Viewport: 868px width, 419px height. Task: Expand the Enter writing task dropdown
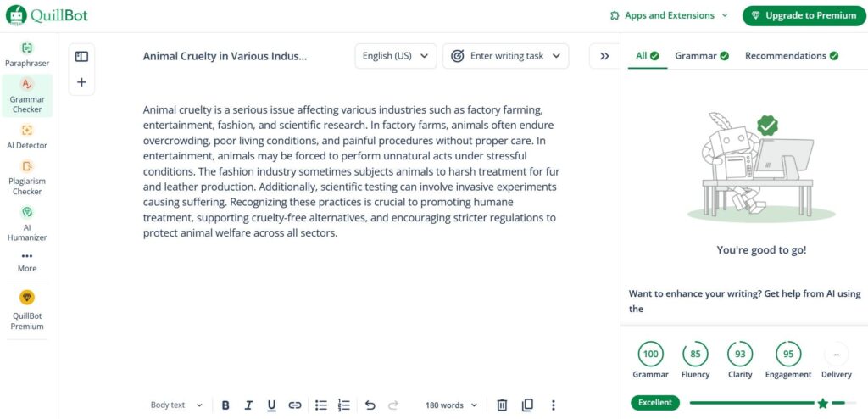(505, 56)
